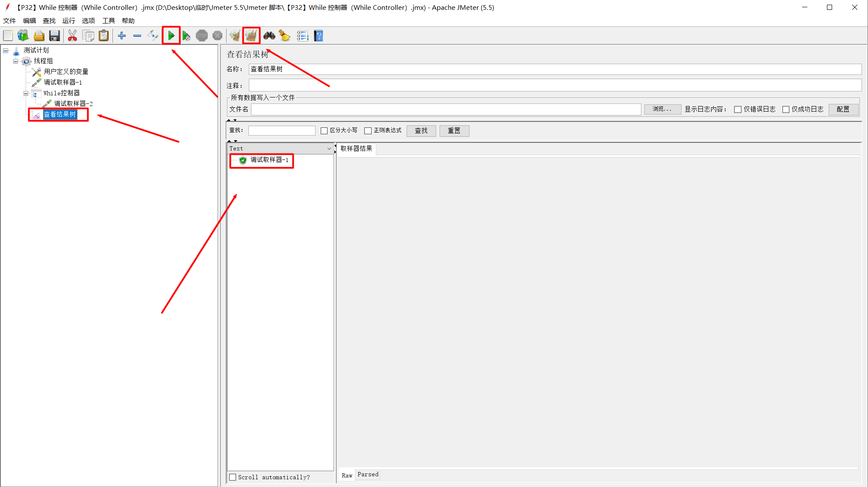Click the Stop test icon
The image size is (868, 487).
(202, 36)
